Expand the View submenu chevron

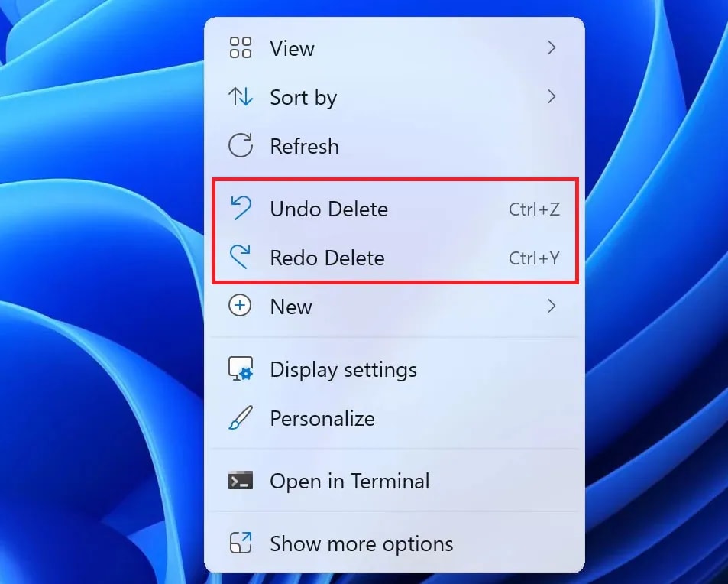click(x=552, y=47)
